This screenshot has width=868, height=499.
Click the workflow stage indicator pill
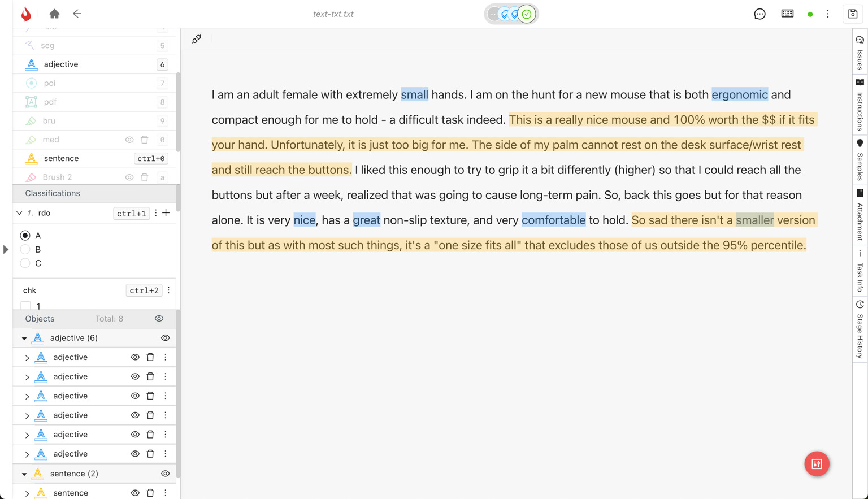pyautogui.click(x=511, y=14)
